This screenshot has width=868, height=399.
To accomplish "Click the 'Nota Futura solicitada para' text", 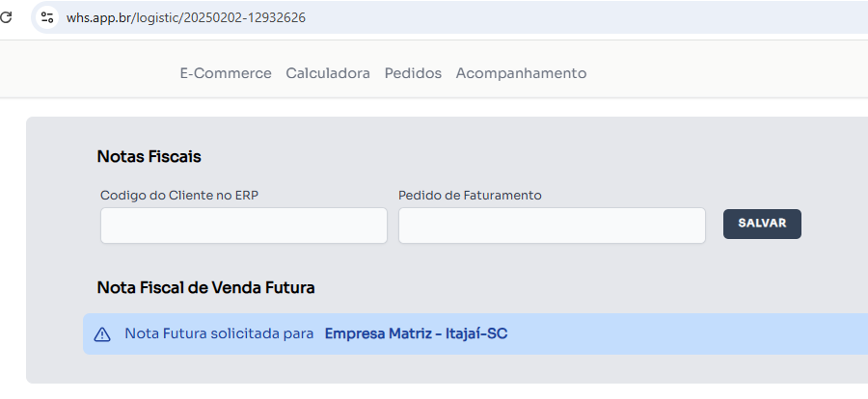I will (x=219, y=334).
